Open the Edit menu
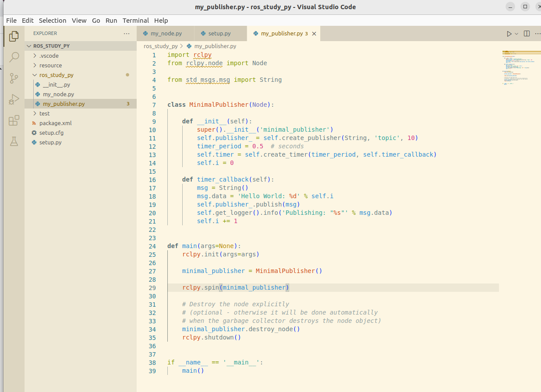This screenshot has width=541, height=392. coord(28,20)
